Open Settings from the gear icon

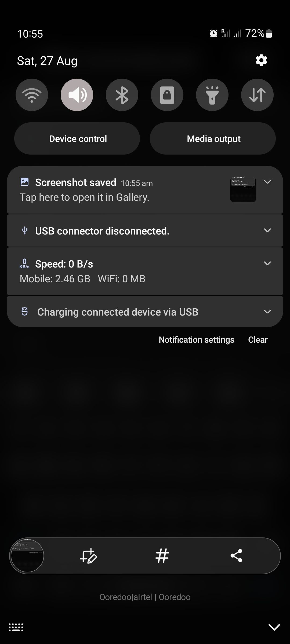point(261,60)
